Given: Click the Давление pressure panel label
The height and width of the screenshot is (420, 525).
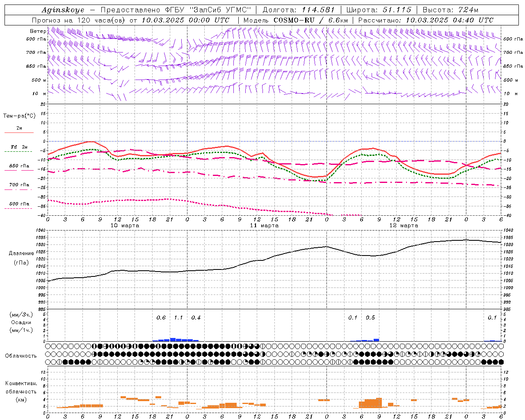Looking at the screenshot, I should click(x=21, y=253).
